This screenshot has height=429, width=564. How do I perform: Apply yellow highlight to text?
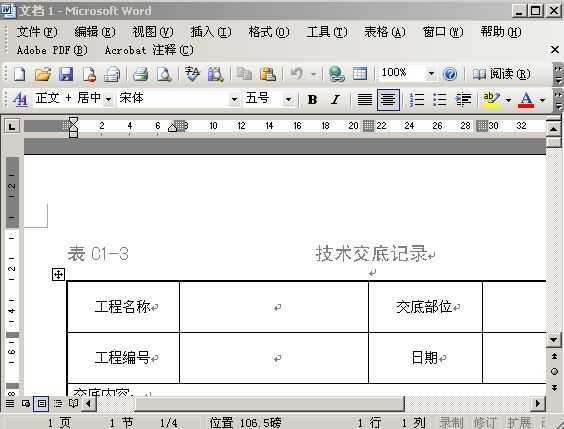coord(491,99)
